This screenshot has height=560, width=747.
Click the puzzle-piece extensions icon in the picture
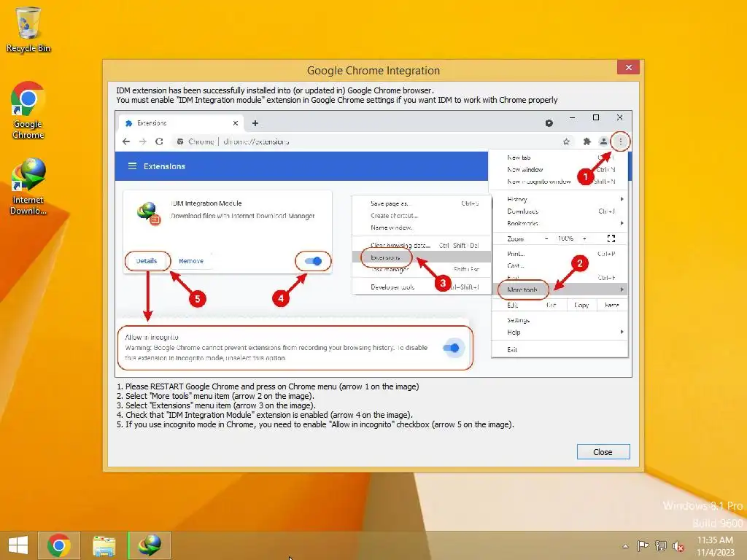(587, 141)
